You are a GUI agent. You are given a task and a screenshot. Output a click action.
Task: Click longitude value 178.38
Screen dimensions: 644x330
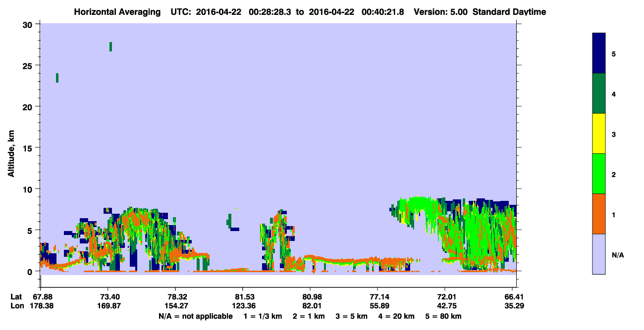pyautogui.click(x=41, y=306)
